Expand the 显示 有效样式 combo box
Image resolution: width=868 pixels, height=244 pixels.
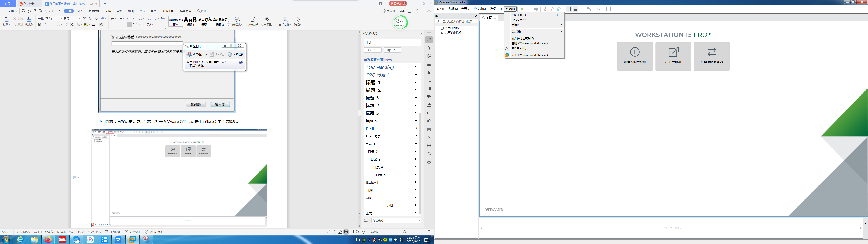coord(396,221)
